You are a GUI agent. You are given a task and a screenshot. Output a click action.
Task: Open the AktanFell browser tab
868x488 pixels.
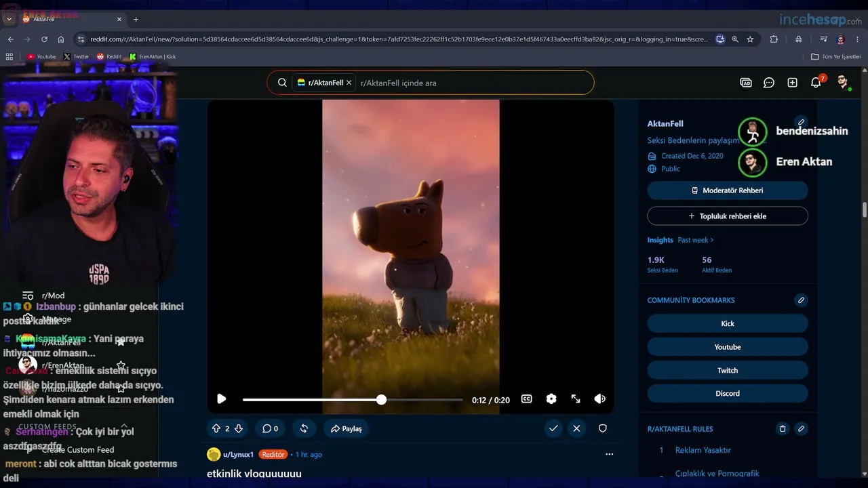click(x=73, y=19)
